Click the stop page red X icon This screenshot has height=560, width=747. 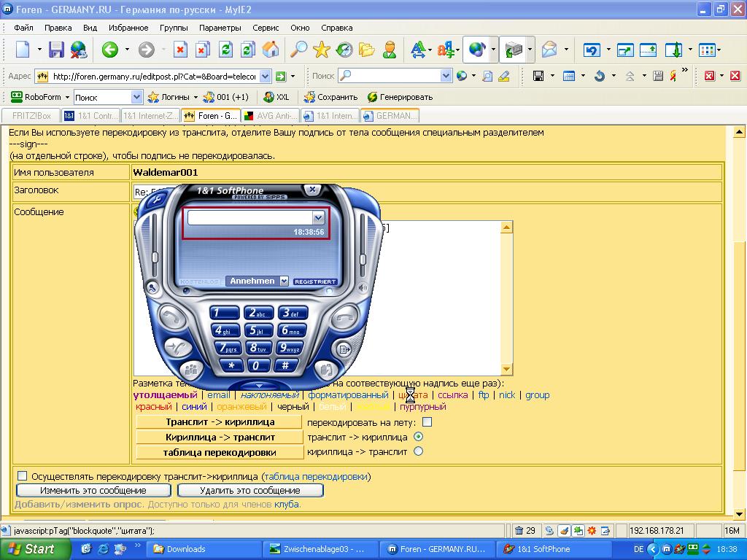[x=180, y=49]
